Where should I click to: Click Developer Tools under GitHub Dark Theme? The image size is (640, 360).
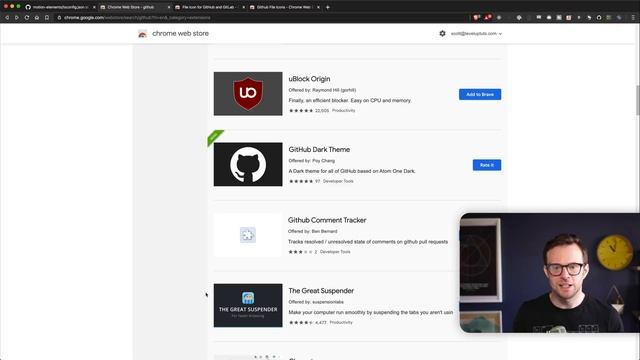[338, 181]
